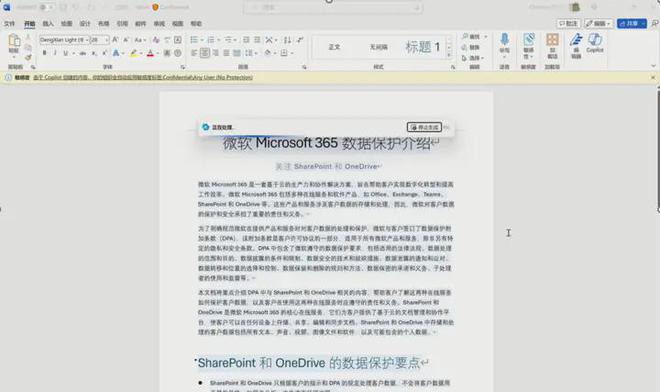Open the Asian Layout dropdown
Screen dimensions: 660x392
[x=271, y=40]
